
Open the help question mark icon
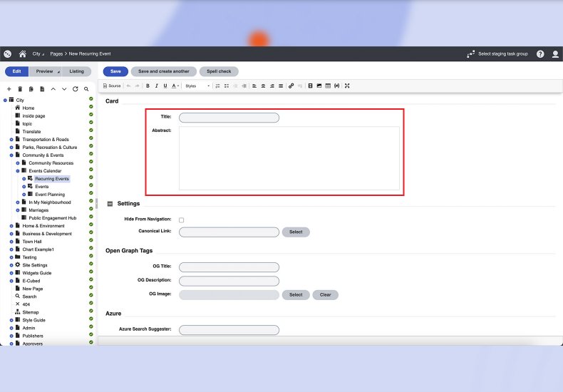coord(540,53)
